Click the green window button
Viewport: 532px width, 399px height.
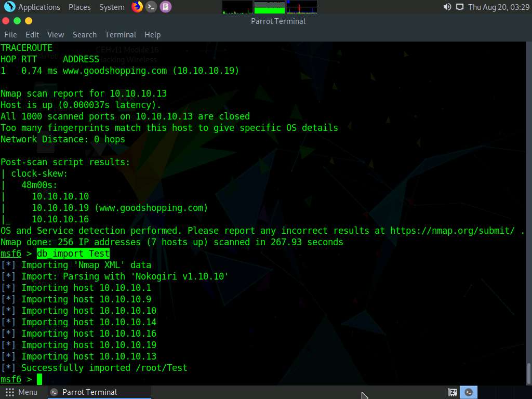(17, 21)
